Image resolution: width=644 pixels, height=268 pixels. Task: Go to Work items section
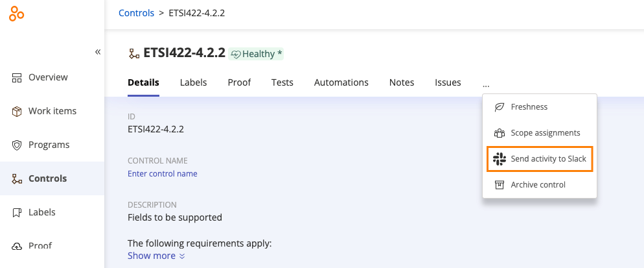pyautogui.click(x=52, y=111)
